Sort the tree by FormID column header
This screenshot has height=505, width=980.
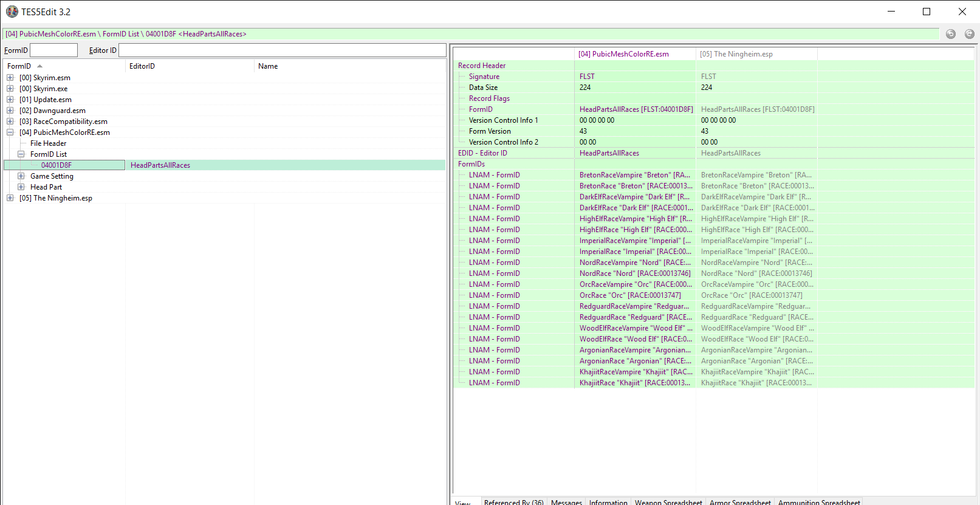(64, 66)
